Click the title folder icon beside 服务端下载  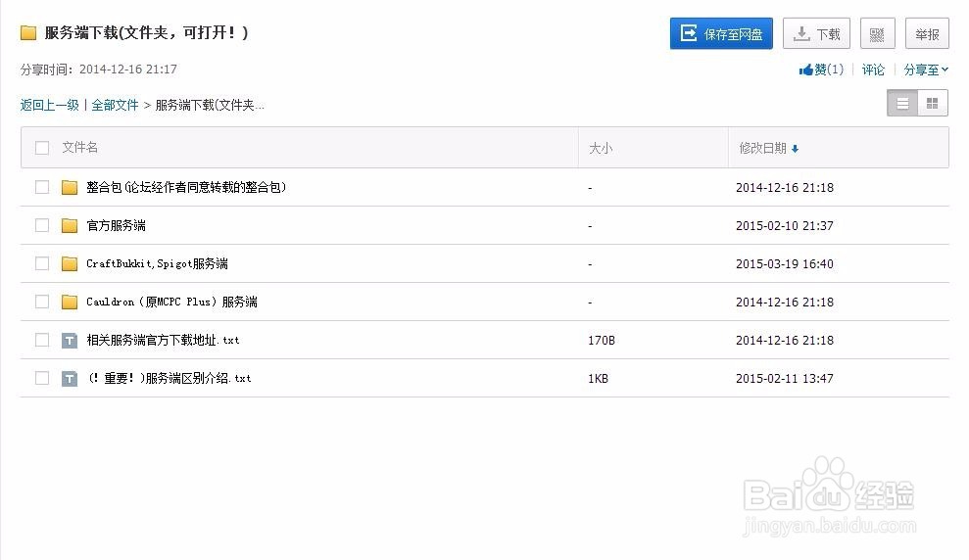28,32
